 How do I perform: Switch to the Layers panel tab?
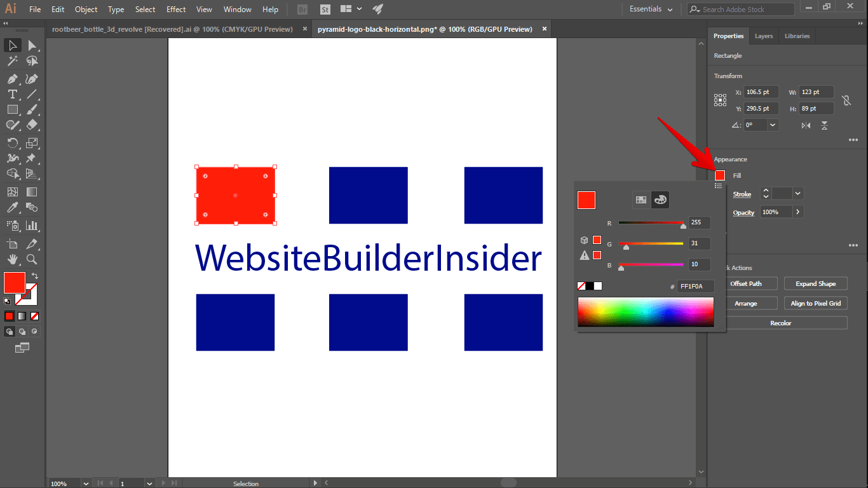coord(764,36)
